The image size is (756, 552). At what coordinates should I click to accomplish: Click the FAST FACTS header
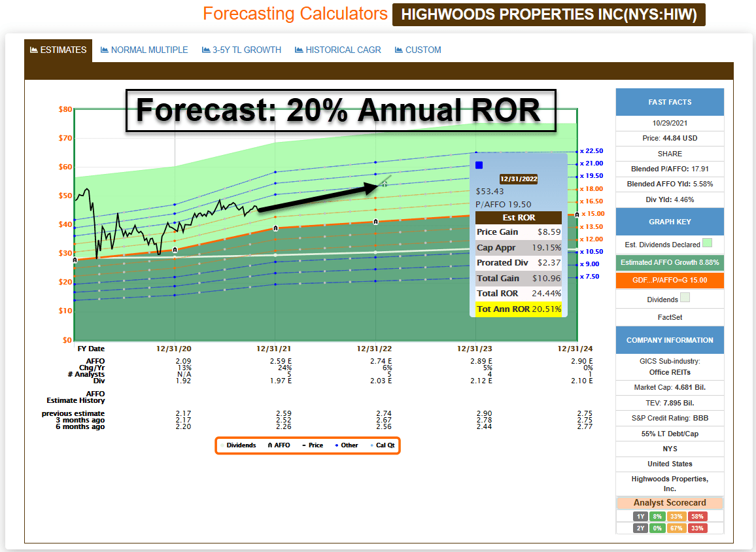tap(670, 102)
